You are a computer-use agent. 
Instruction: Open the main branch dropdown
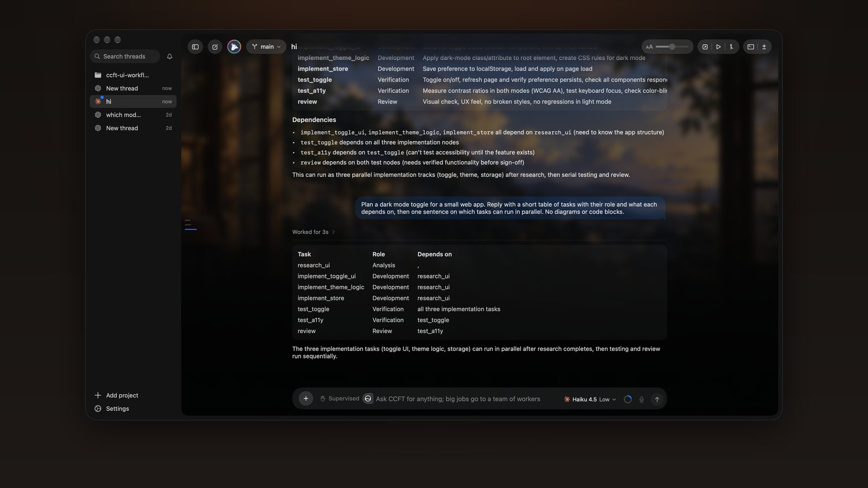[x=266, y=47]
